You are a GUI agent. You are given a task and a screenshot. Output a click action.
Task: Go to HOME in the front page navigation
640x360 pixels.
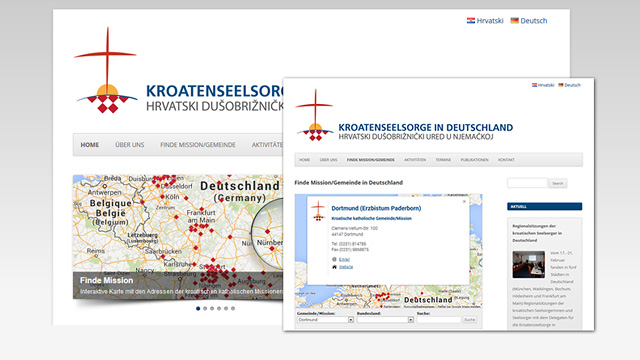(304, 160)
